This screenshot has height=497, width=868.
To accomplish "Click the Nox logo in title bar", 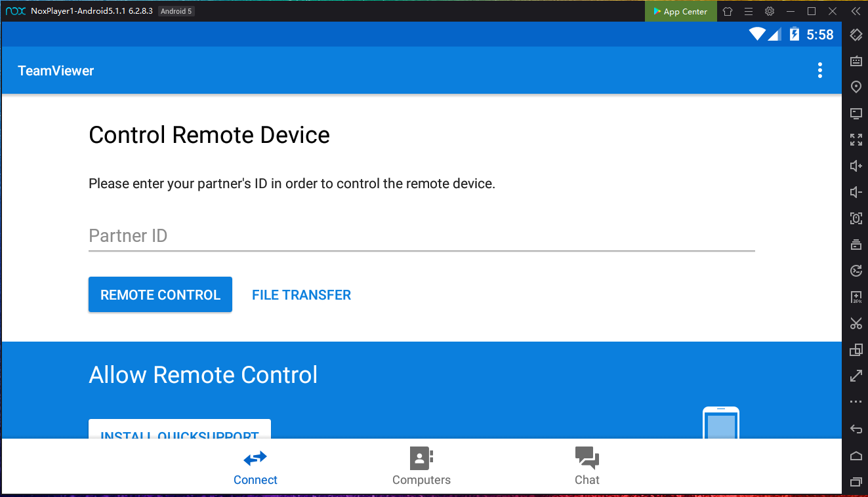I will 16,11.
